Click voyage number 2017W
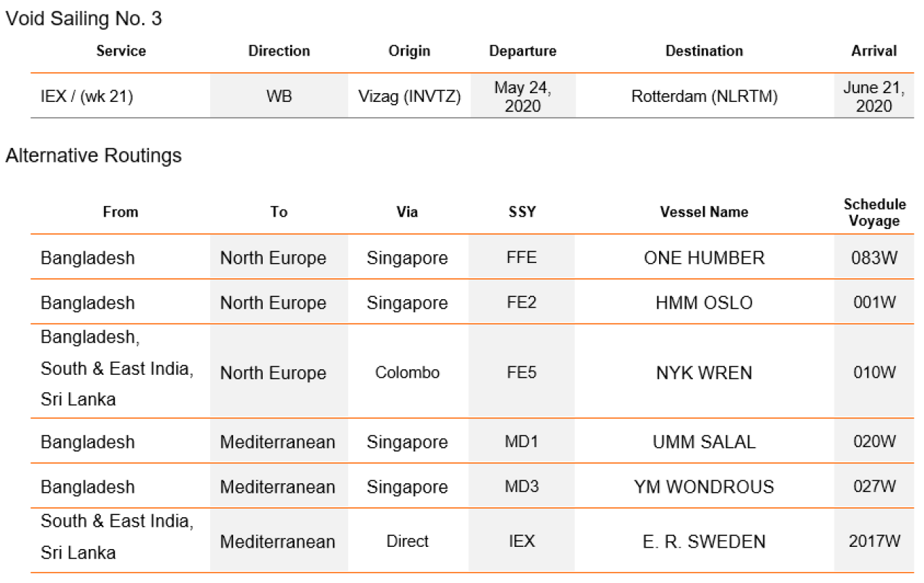The image size is (924, 583). 874,541
